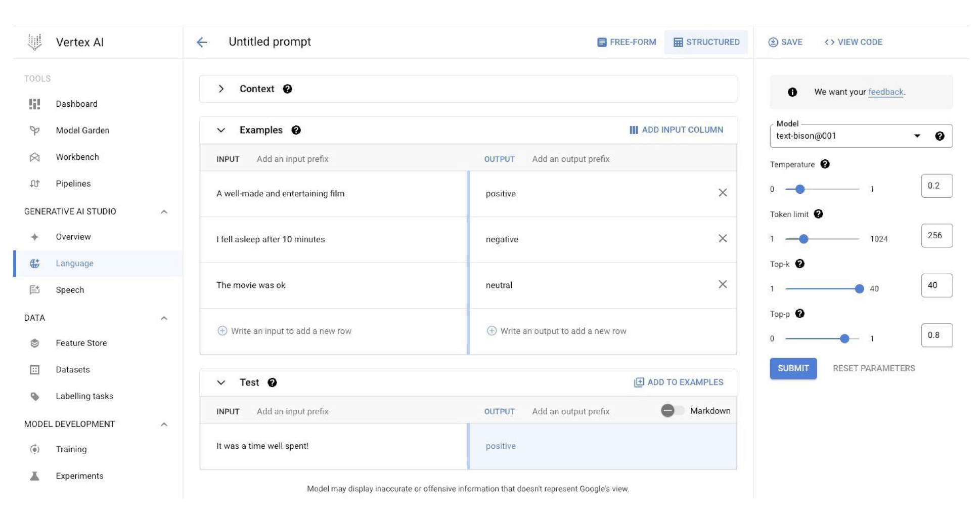Screen dimensions: 980x516
Task: Click the Labelling tasks tag icon
Action: 34,396
